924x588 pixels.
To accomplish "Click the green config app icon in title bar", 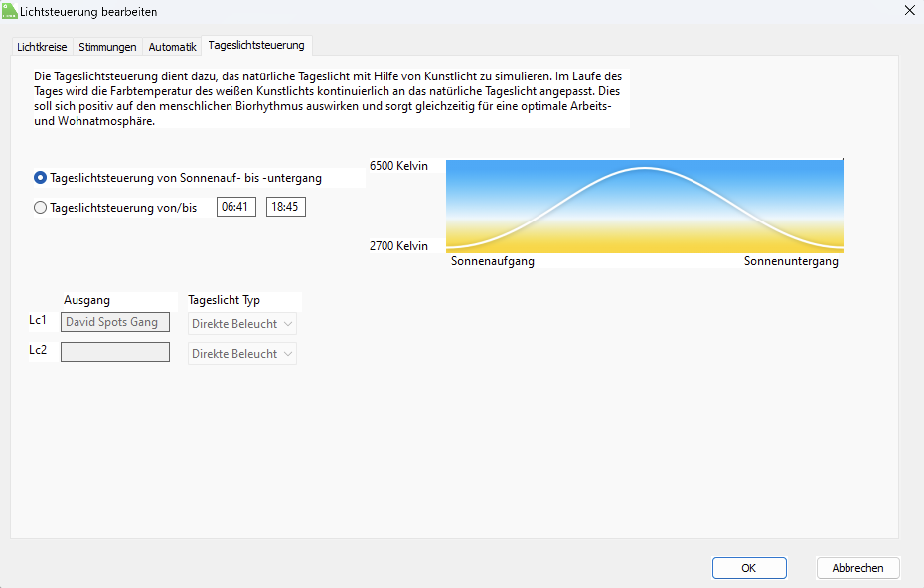I will pos(9,11).
